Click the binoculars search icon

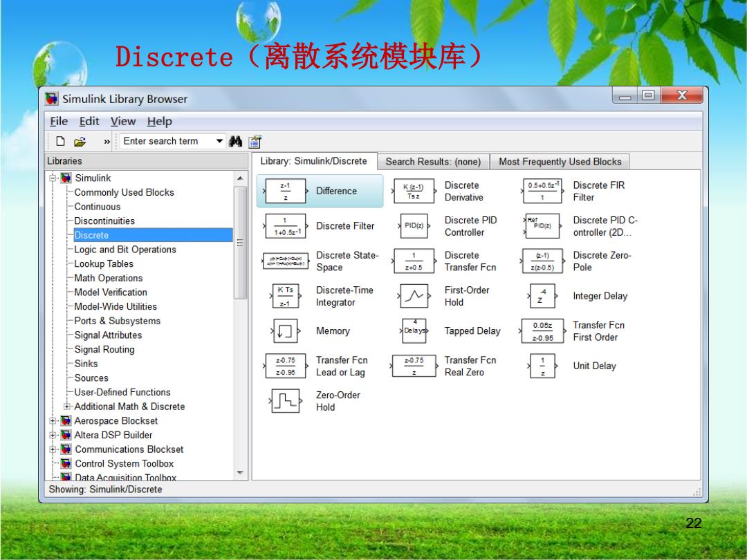pyautogui.click(x=235, y=141)
